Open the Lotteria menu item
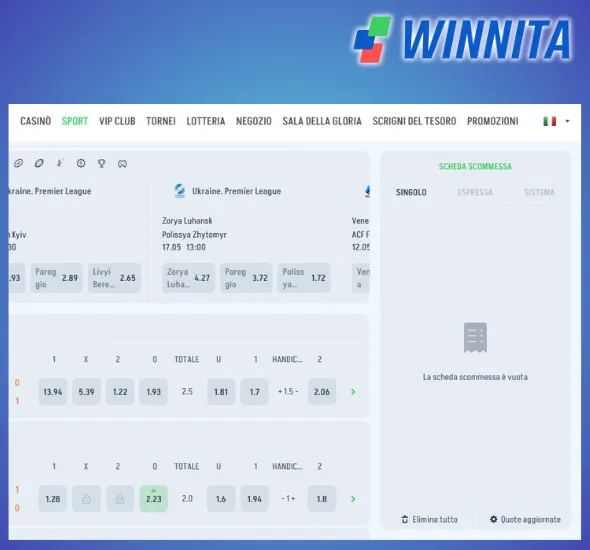Viewport: 590px width, 550px height. point(205,121)
